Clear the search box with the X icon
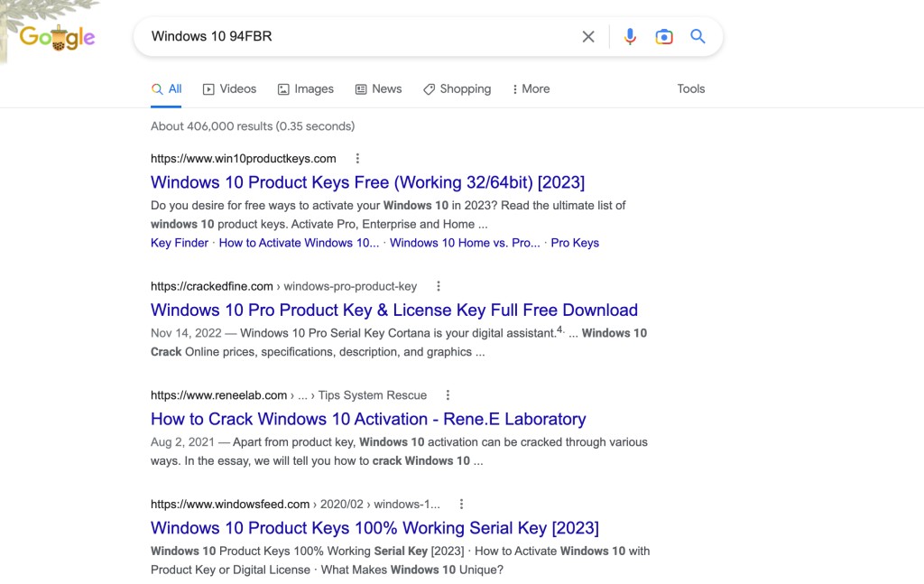Image resolution: width=924 pixels, height=584 pixels. 588,36
